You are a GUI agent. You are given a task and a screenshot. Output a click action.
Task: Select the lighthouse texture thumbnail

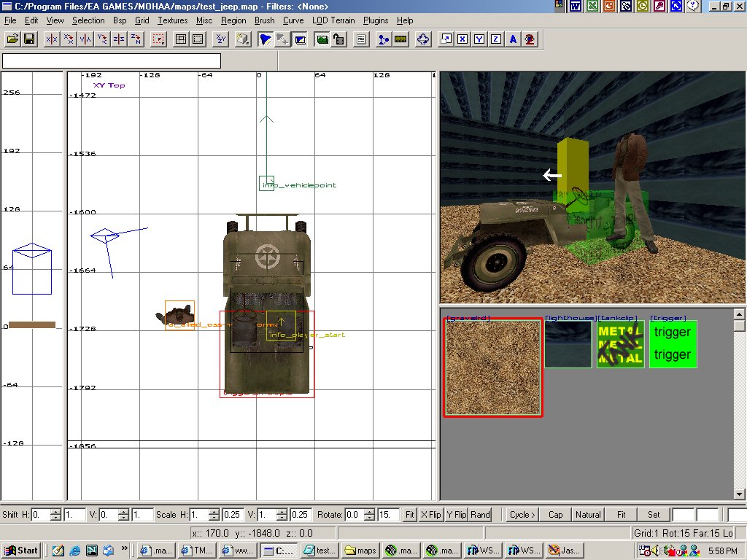(568, 344)
